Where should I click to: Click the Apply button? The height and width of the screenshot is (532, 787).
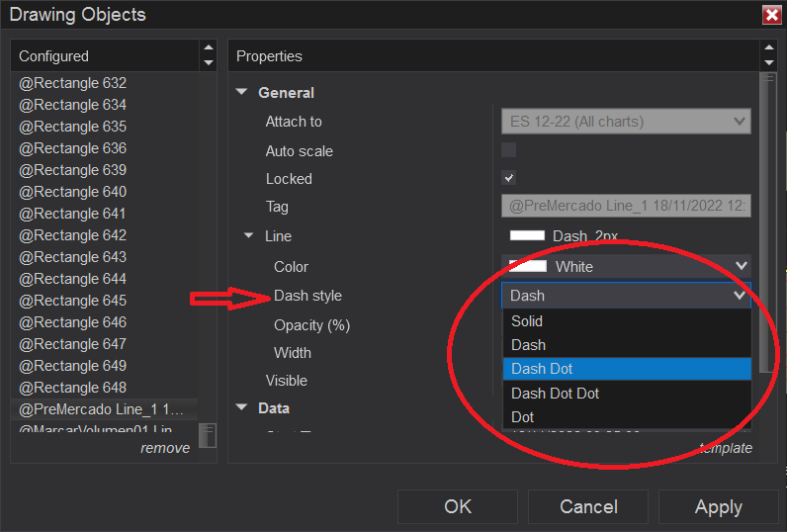tap(718, 506)
